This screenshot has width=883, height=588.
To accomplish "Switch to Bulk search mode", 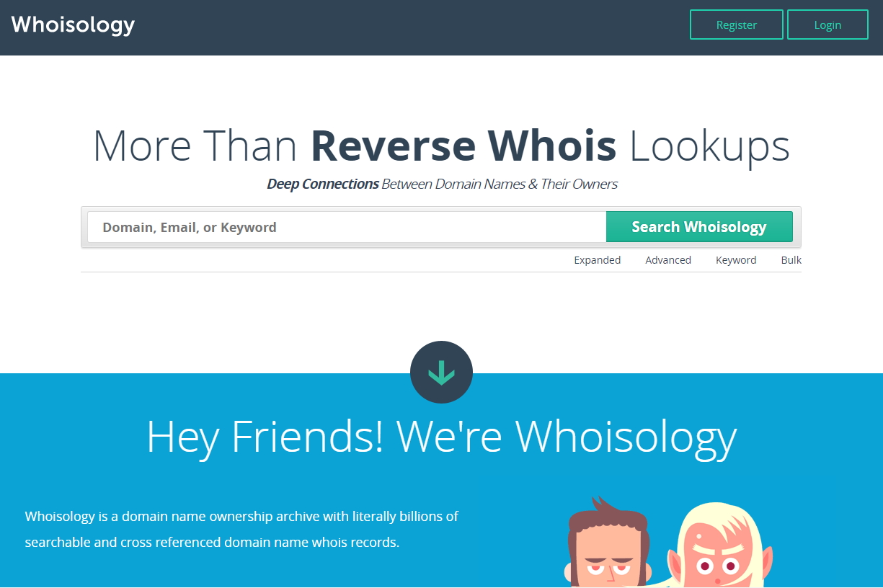I will point(791,260).
